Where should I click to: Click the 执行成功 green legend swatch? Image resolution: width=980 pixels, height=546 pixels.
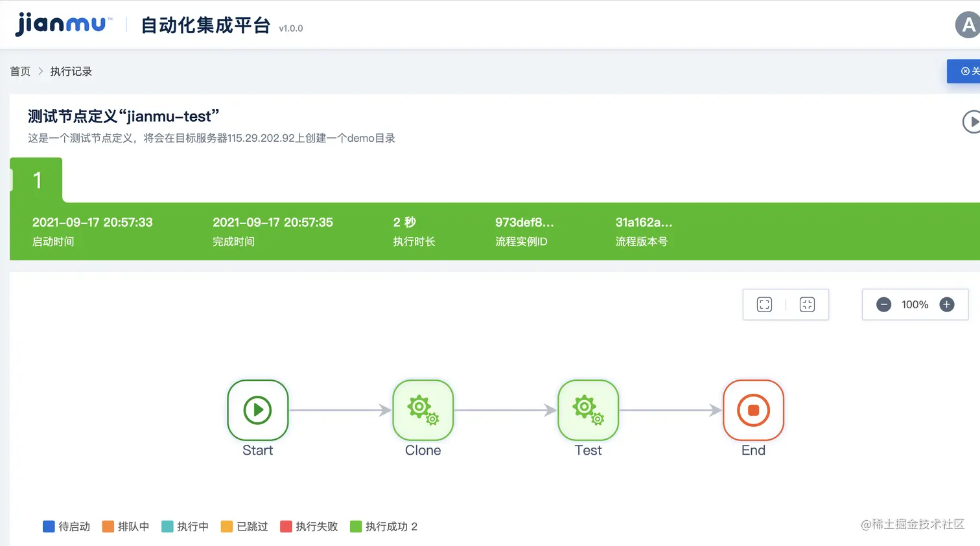tap(356, 527)
